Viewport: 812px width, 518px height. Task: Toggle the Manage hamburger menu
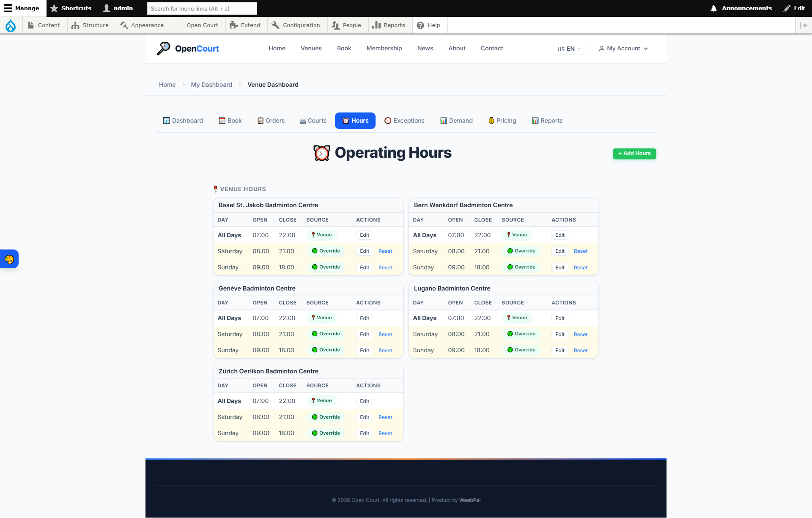tap(22, 8)
